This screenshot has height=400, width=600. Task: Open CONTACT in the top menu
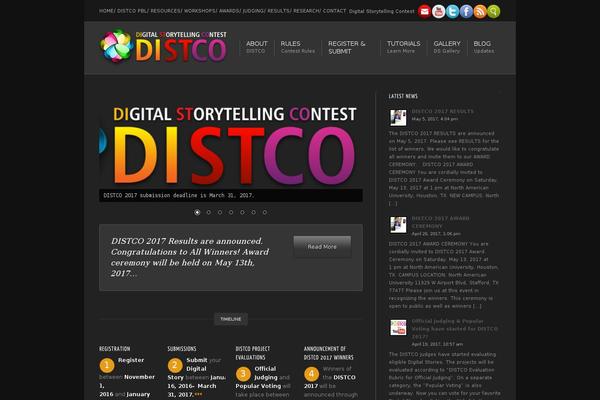point(334,11)
